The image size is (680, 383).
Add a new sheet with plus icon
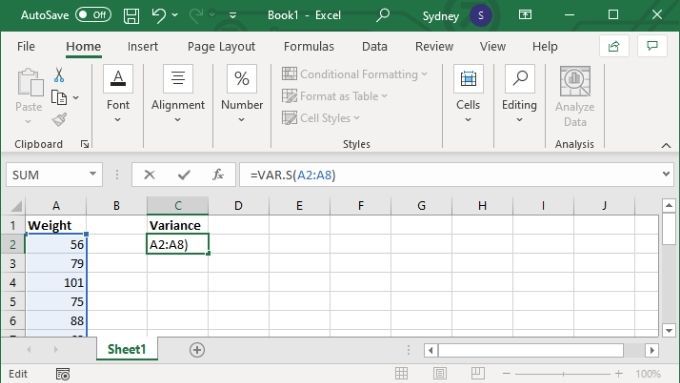[x=197, y=350]
